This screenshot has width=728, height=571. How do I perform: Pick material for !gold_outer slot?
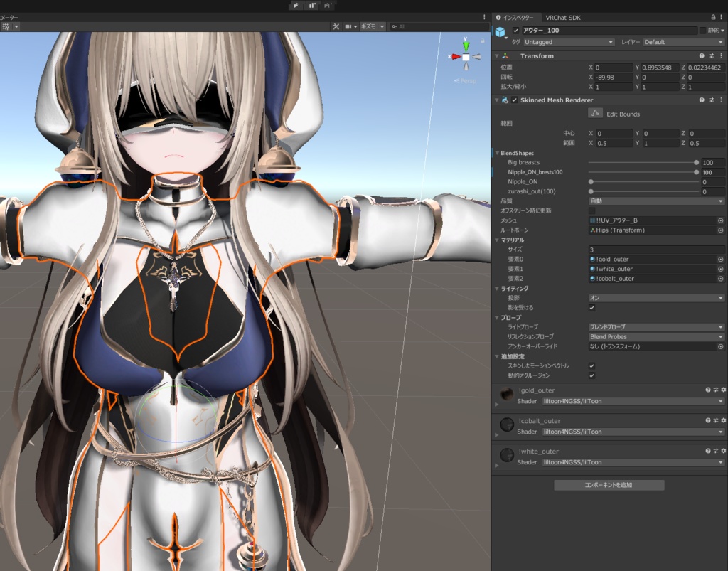721,260
